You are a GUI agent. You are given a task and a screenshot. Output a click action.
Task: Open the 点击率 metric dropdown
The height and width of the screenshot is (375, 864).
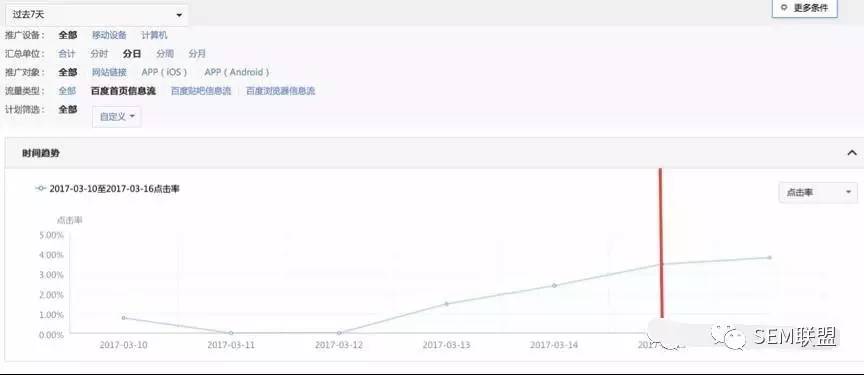click(818, 193)
